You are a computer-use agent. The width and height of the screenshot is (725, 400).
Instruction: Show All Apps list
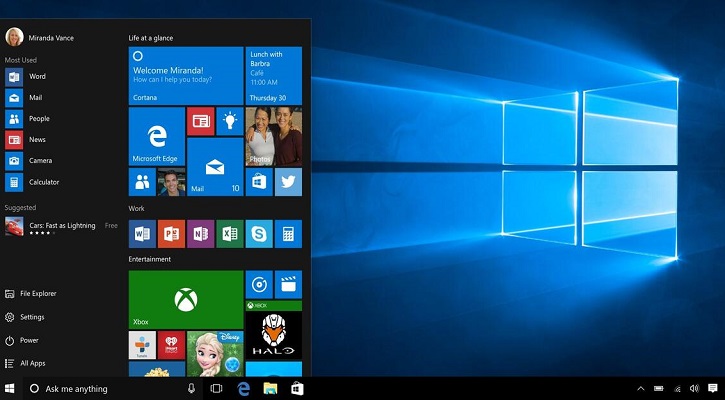click(x=25, y=363)
